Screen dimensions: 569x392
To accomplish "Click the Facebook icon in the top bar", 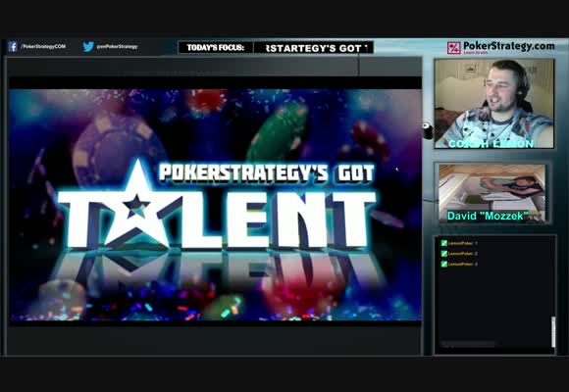I will 13,46.
